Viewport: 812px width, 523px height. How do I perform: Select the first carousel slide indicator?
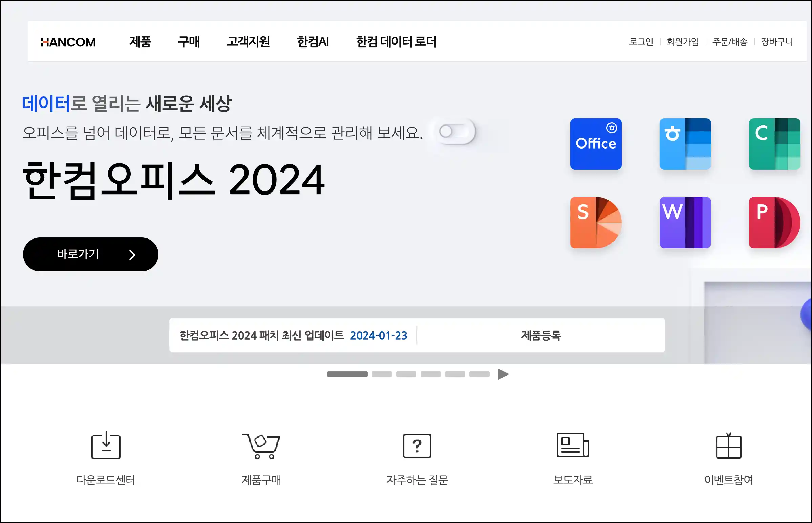pos(347,374)
